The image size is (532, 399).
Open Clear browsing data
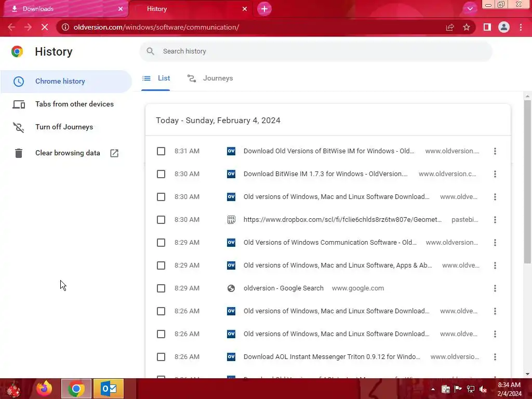point(66,153)
